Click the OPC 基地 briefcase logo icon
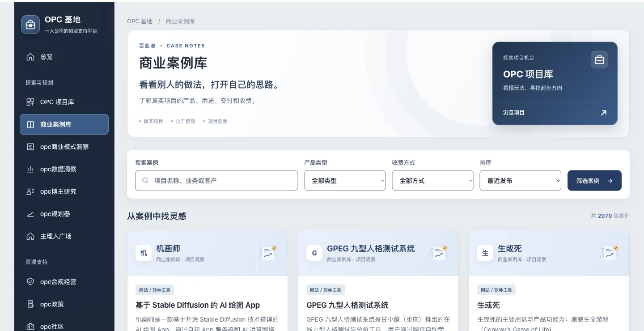Image resolution: width=644 pixels, height=331 pixels. [30, 25]
